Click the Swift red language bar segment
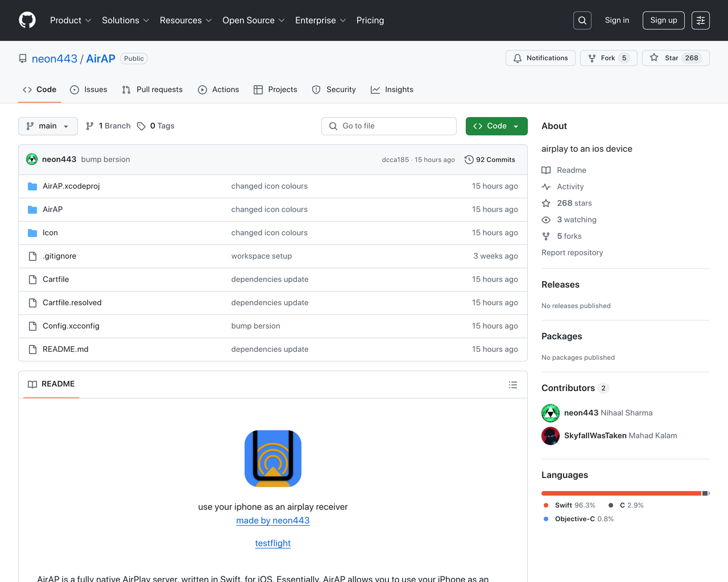Screen dimensions: 728x582 [621, 493]
